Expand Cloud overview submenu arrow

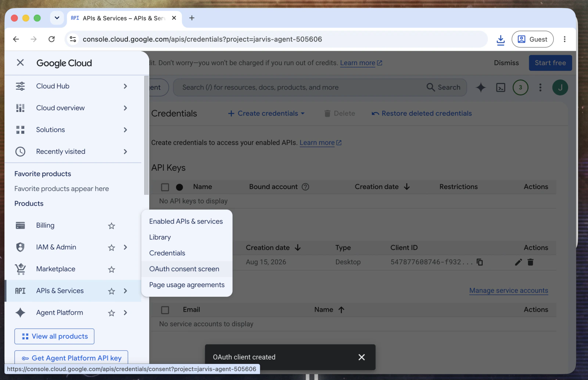(125, 108)
